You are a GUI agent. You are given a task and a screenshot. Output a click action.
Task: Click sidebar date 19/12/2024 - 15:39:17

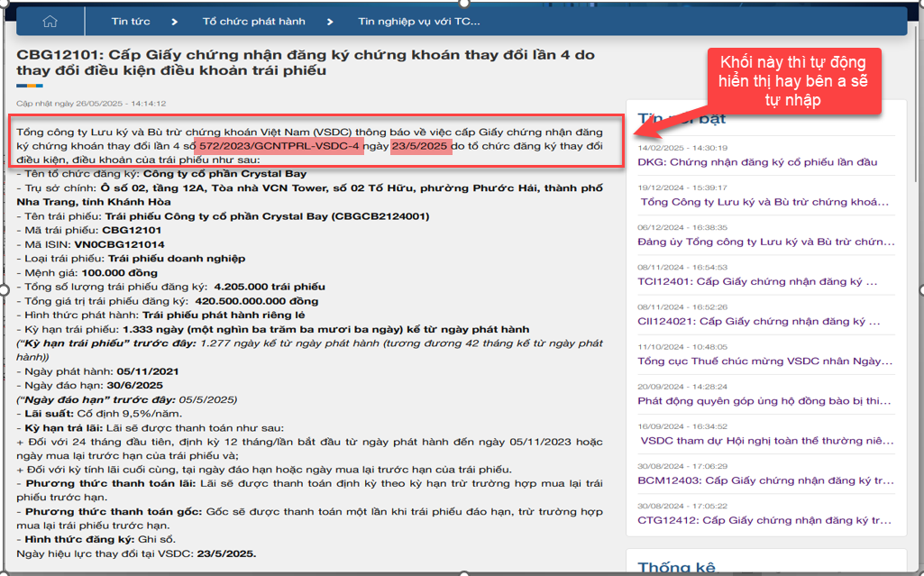click(682, 187)
